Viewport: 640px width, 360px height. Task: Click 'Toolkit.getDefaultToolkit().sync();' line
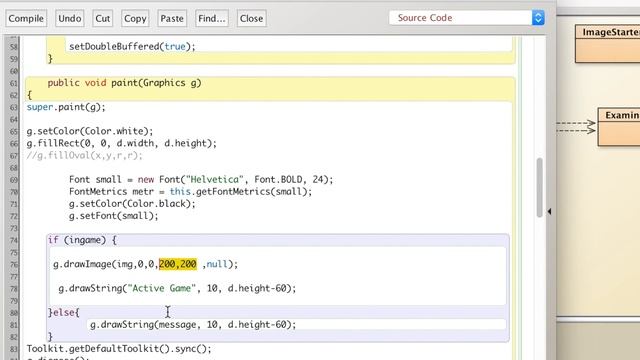119,349
